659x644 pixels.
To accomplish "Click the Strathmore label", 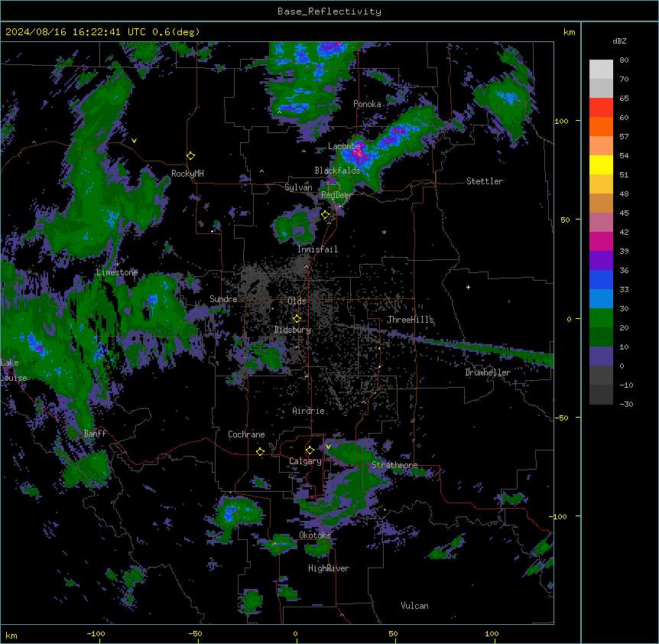I will (394, 465).
